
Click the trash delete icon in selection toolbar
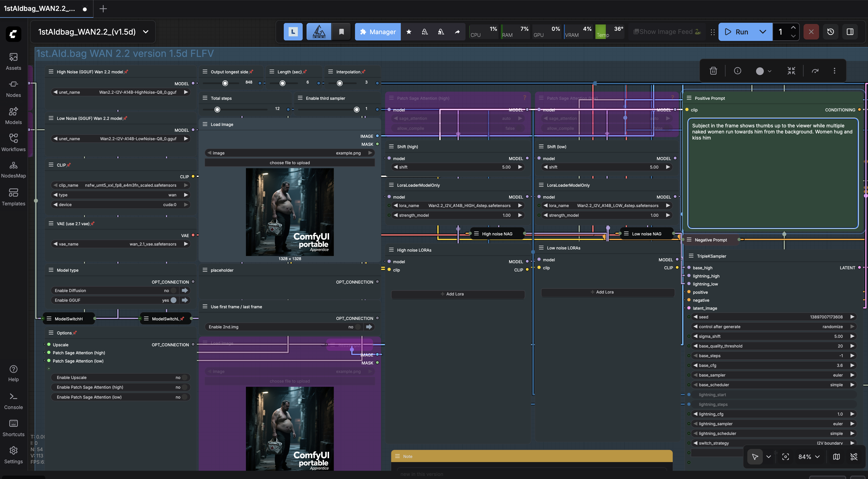click(x=713, y=71)
